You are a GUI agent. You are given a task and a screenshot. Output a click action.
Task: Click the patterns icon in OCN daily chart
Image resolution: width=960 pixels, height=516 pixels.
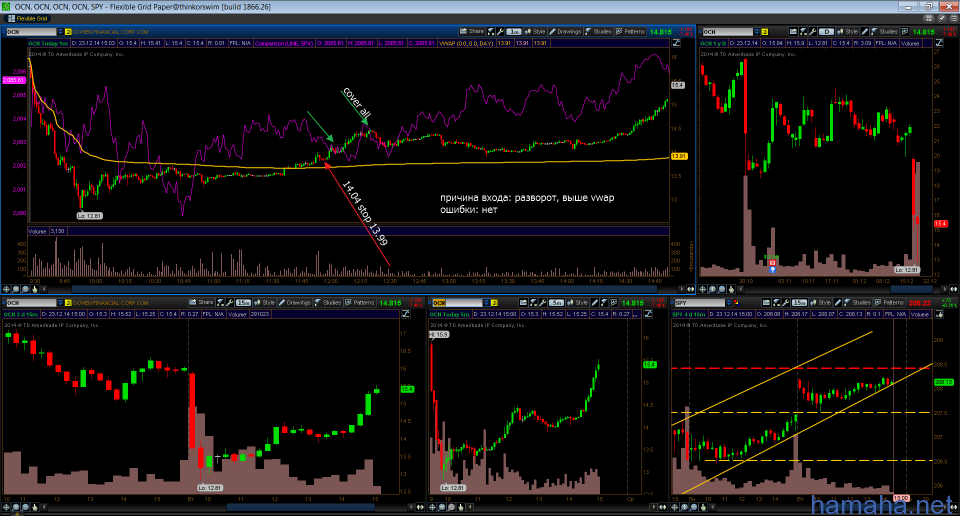click(904, 31)
